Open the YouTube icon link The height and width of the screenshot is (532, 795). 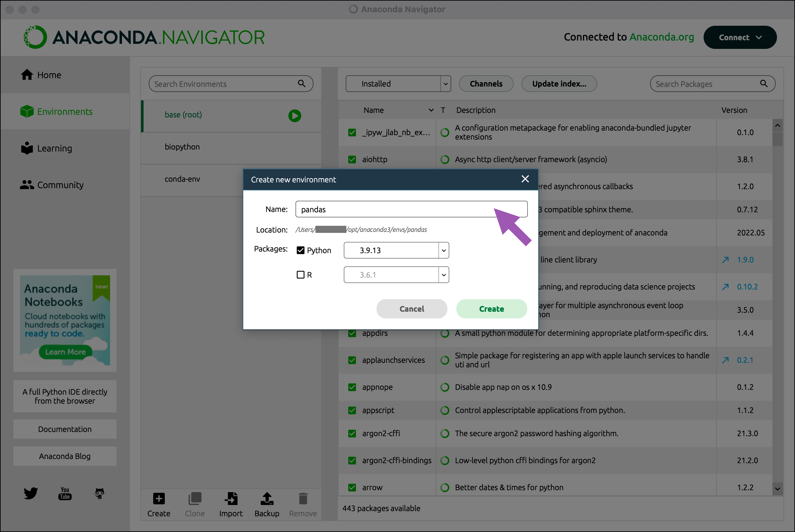coord(65,493)
